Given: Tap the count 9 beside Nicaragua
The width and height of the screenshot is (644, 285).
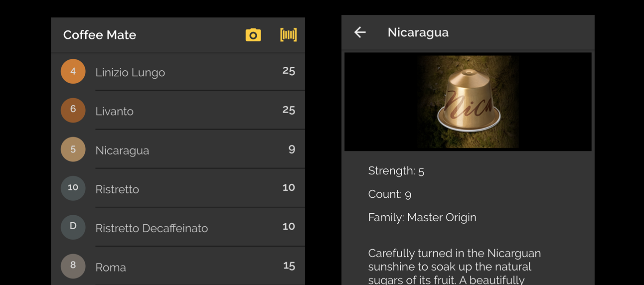Looking at the screenshot, I should 292,149.
